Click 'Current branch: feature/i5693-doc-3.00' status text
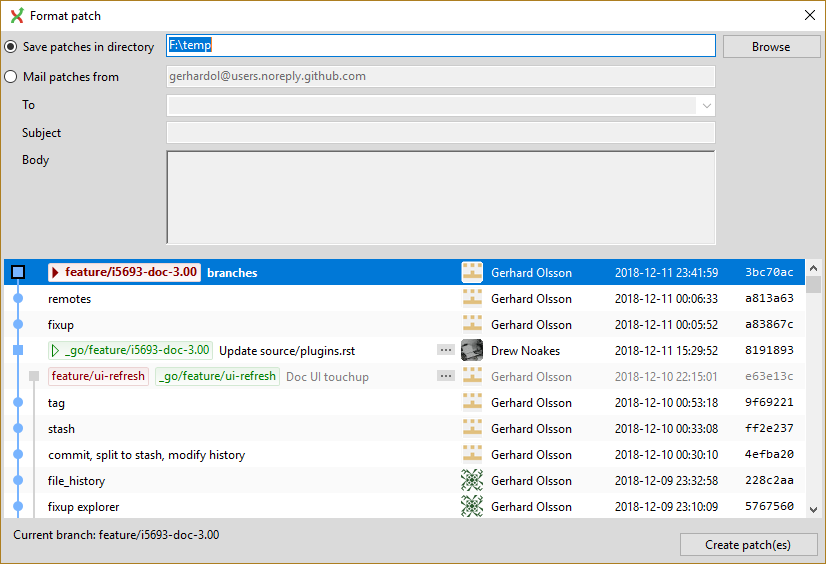Viewport: 826px width, 564px height. pyautogui.click(x=116, y=535)
